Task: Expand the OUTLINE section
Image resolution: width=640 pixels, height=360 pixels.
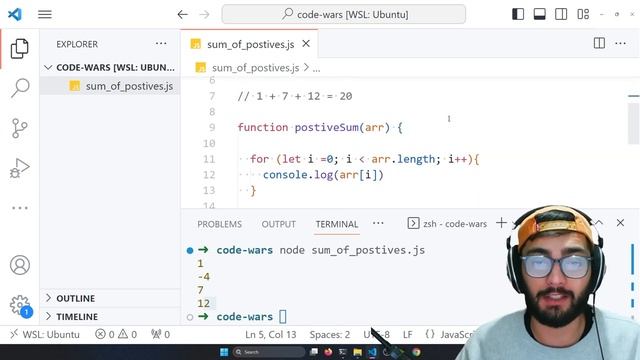Action: click(x=110, y=298)
